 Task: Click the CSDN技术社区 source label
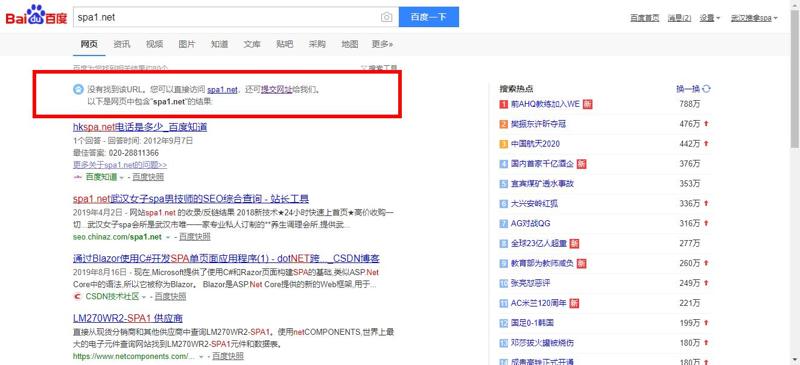click(x=112, y=297)
